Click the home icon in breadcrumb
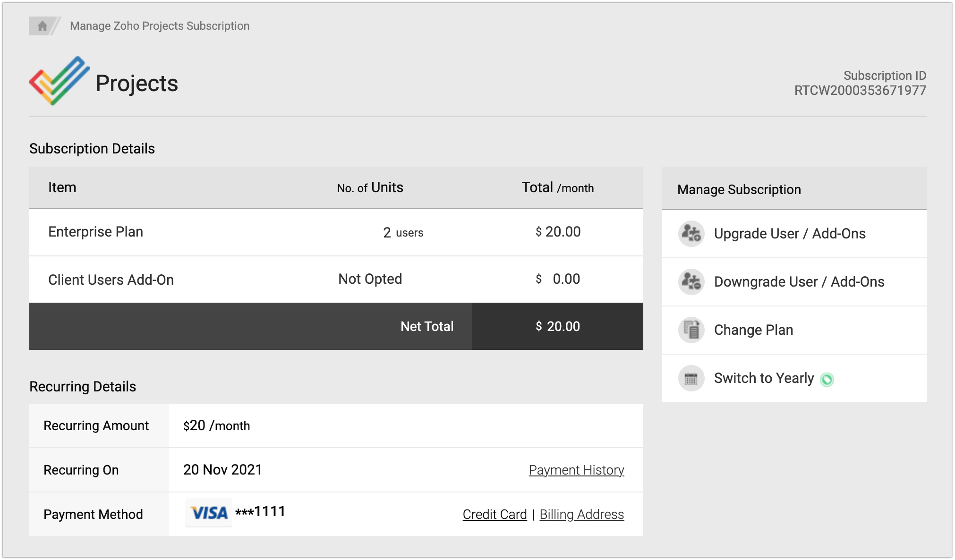 tap(43, 26)
